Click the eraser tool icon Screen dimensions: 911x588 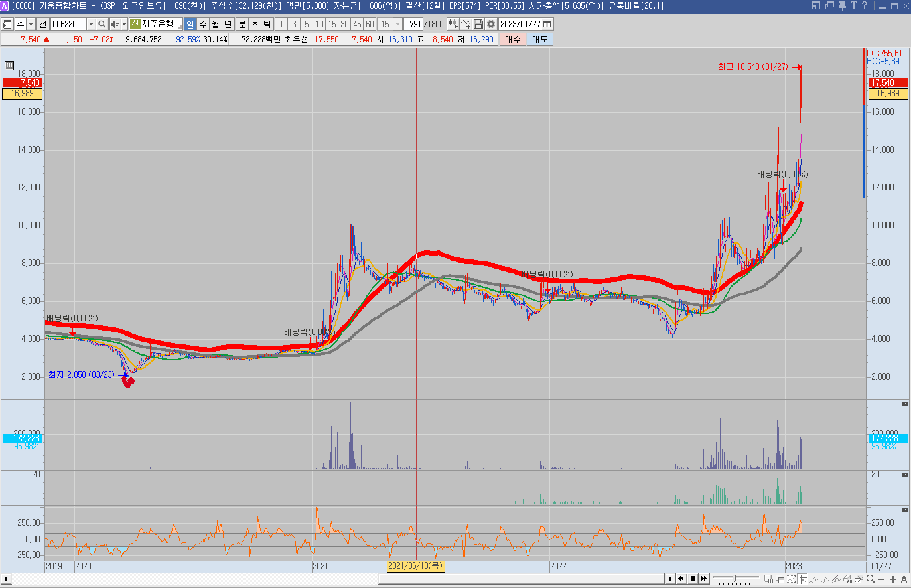(x=847, y=579)
